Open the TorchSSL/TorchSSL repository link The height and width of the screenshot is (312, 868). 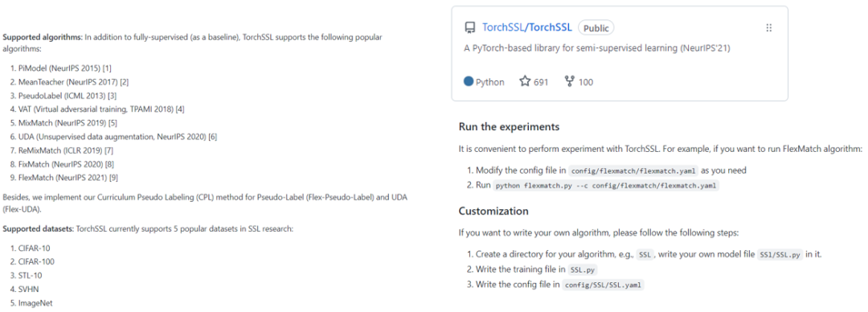click(x=527, y=27)
